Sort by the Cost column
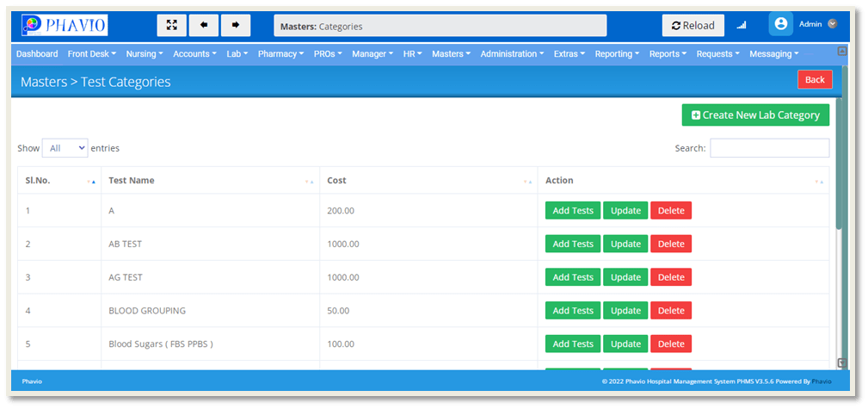Viewport: 868px width, 409px height. pyautogui.click(x=428, y=180)
